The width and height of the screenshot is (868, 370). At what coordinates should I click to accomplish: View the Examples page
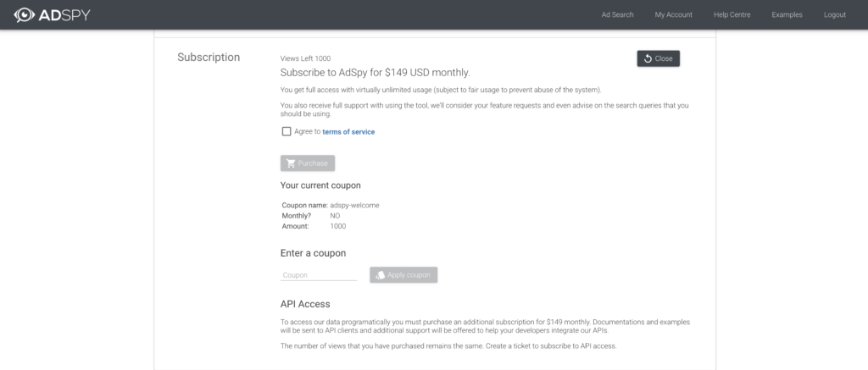point(787,15)
